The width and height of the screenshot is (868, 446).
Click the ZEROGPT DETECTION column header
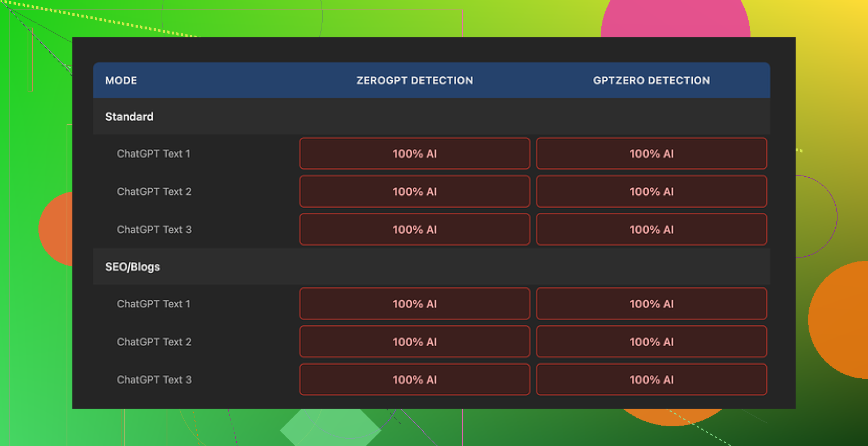414,80
